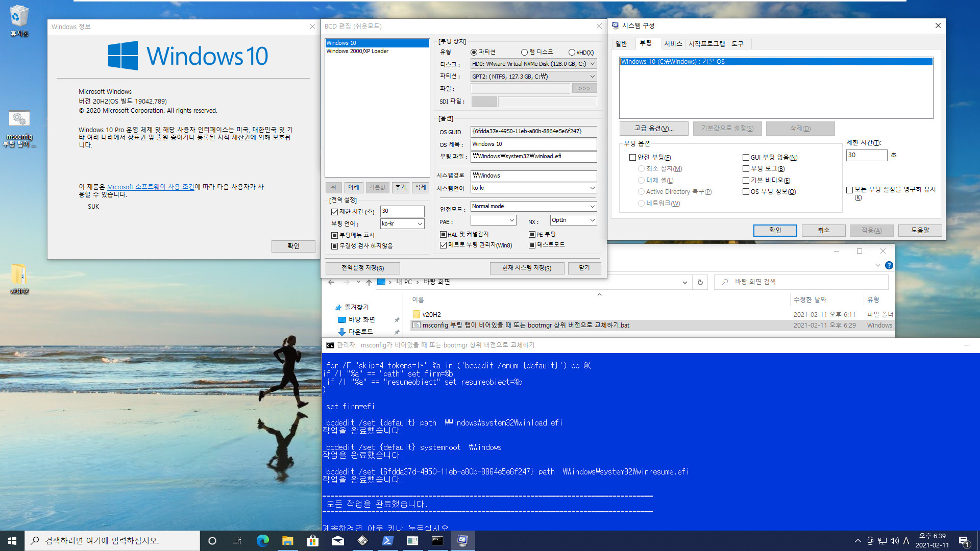980x551 pixels.
Task: Select Windows 10 default OS entry in msconfig
Action: [776, 61]
